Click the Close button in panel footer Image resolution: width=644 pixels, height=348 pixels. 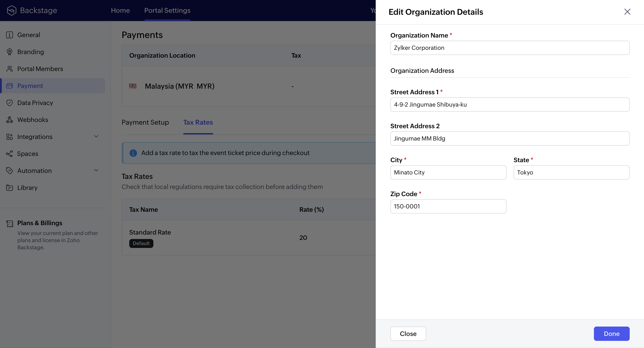pyautogui.click(x=408, y=333)
